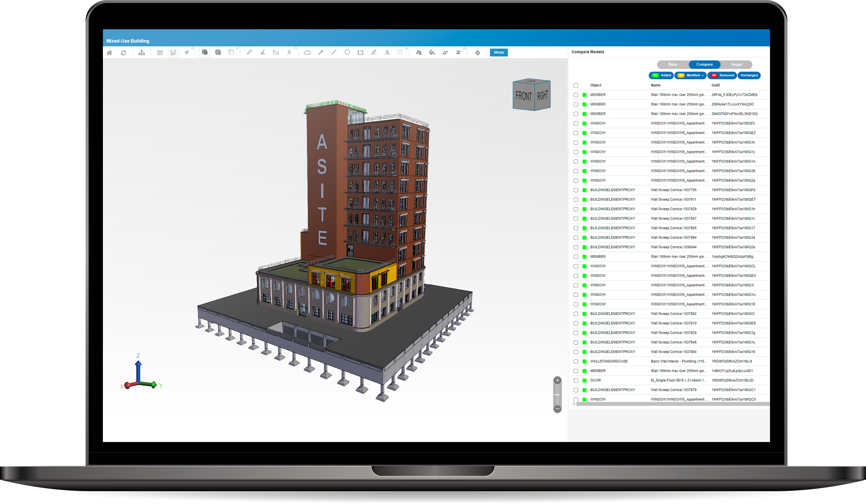Check the box for Cornice:1037705 row

(576, 190)
